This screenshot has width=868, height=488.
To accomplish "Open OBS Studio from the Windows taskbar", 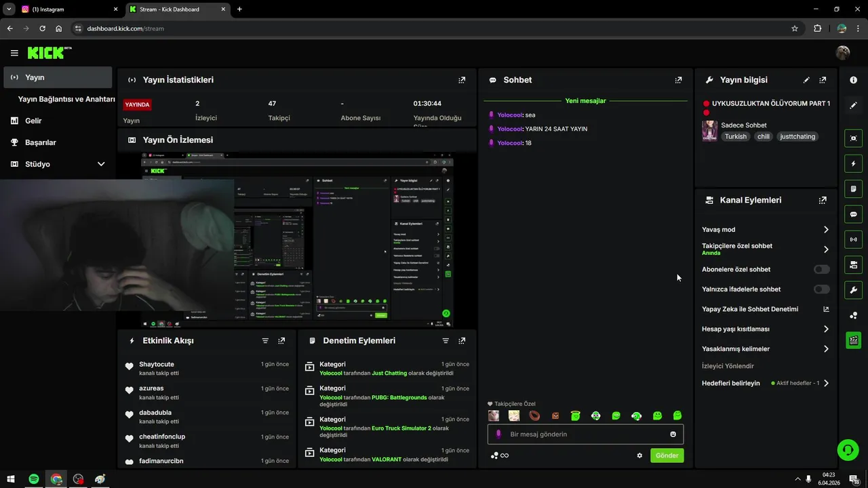I will (78, 479).
